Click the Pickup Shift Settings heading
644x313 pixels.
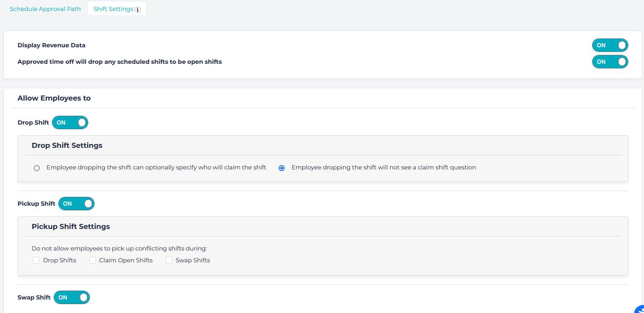click(71, 226)
